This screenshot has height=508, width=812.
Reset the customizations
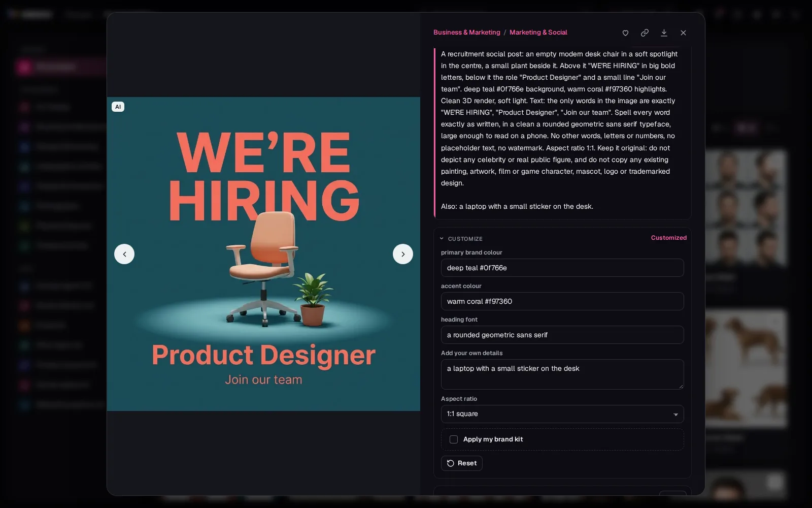click(x=462, y=463)
